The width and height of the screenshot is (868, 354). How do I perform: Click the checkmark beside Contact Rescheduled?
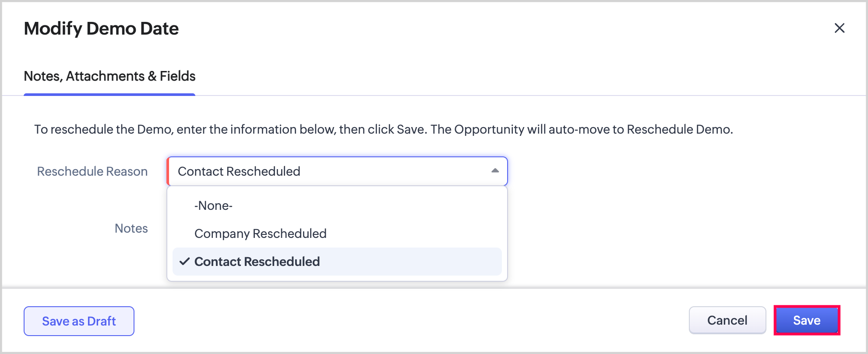[185, 262]
